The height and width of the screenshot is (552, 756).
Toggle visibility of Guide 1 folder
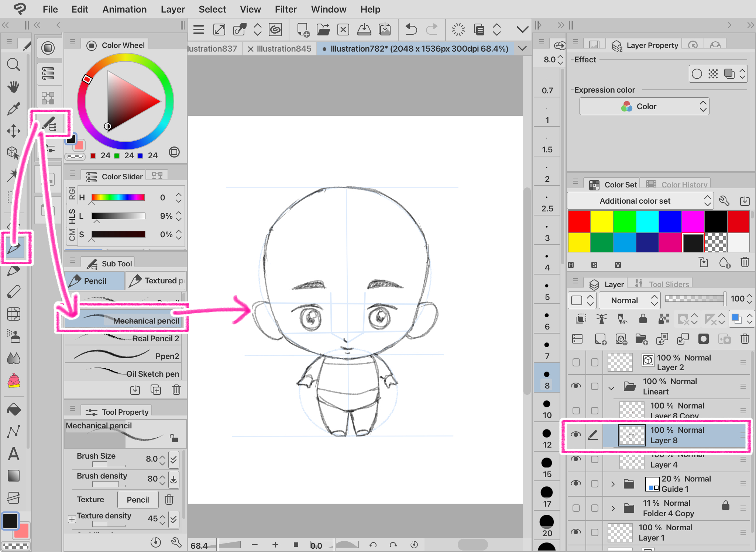(x=575, y=483)
